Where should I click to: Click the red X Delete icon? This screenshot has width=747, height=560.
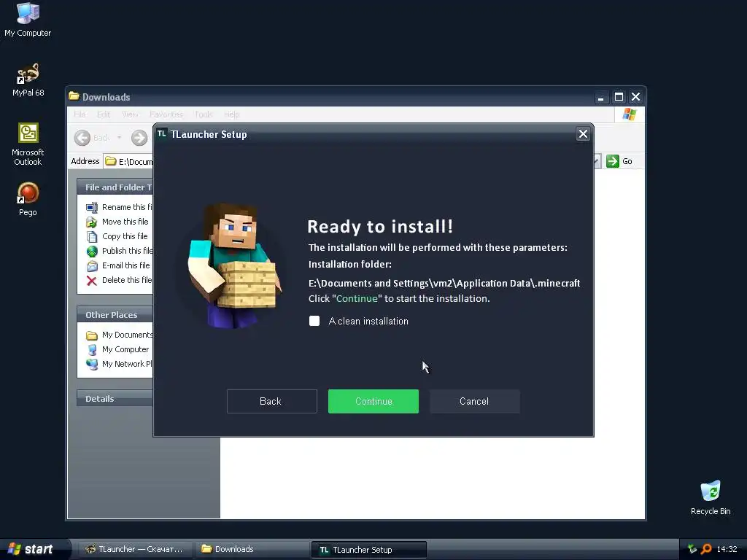[x=91, y=281]
